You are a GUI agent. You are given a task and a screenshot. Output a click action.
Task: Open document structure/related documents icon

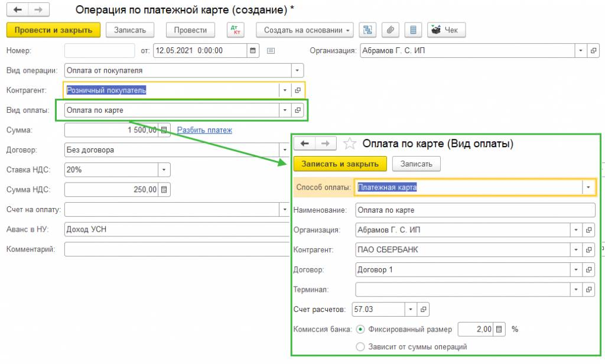pos(367,30)
